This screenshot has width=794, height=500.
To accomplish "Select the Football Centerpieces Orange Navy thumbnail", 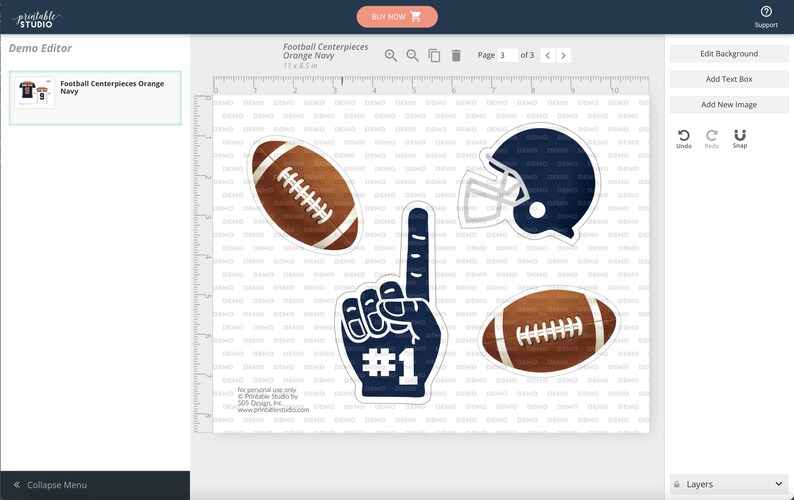I will click(34, 93).
